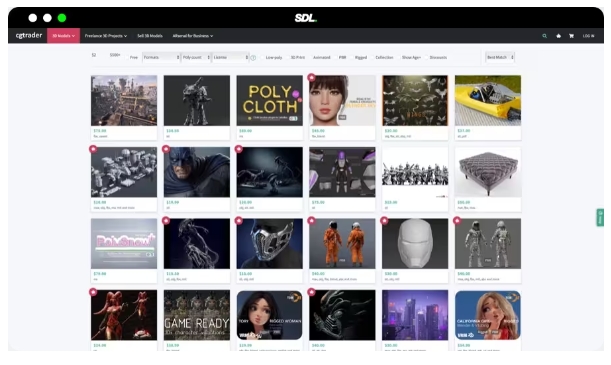The image size is (611, 365).
Task: Open the search icon in the navbar
Action: 544,36
